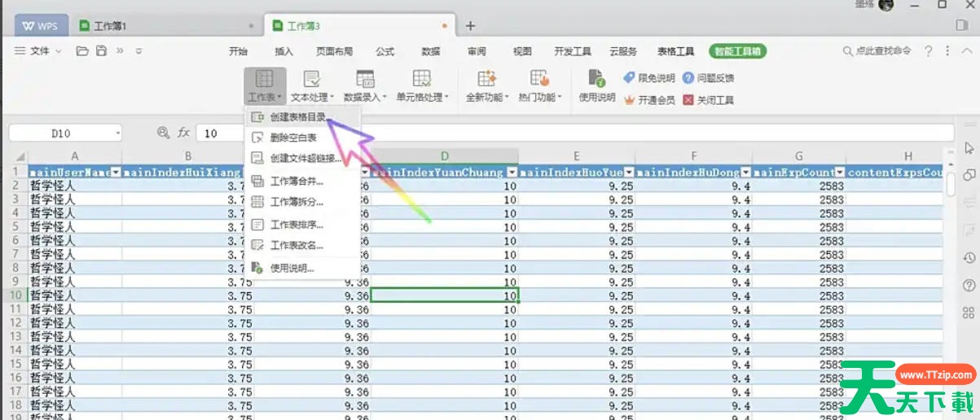The height and width of the screenshot is (420, 980).
Task: Select 创建表格目录 from the dropdown menu
Action: (298, 117)
